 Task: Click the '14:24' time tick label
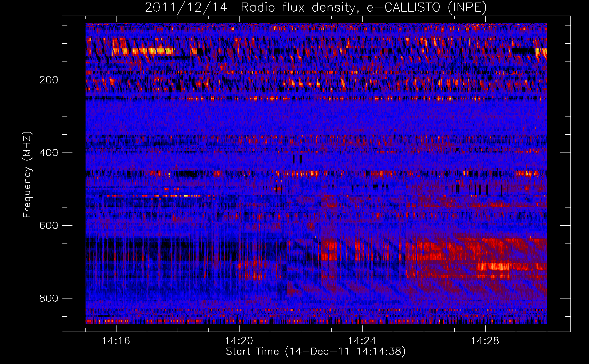[362, 341]
